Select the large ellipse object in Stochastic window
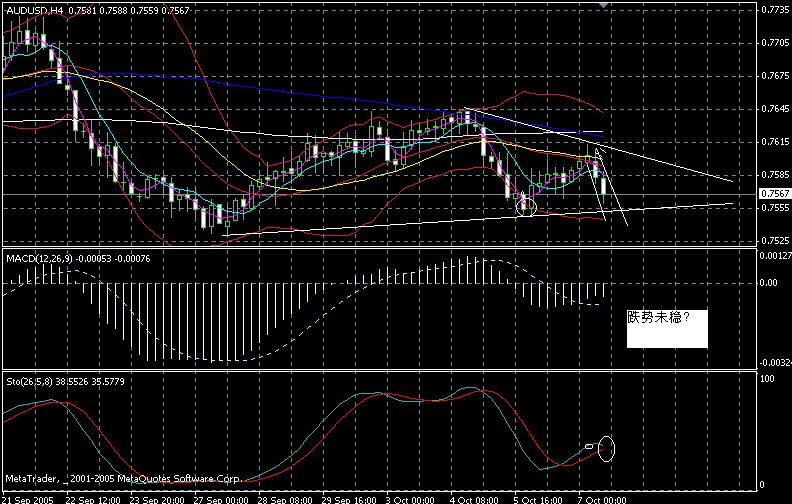The width and height of the screenshot is (792, 504). (x=606, y=448)
